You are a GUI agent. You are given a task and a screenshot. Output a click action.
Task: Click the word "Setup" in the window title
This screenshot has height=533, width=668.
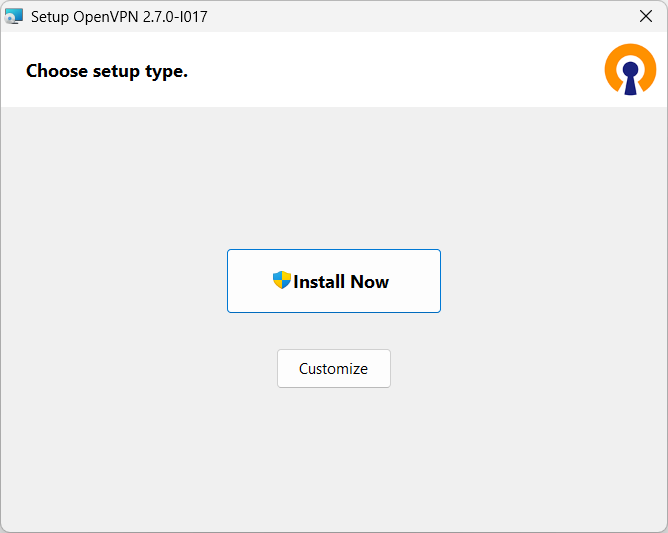point(50,17)
